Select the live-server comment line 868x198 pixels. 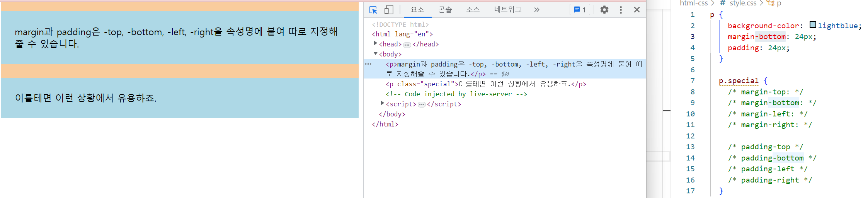[x=456, y=94]
